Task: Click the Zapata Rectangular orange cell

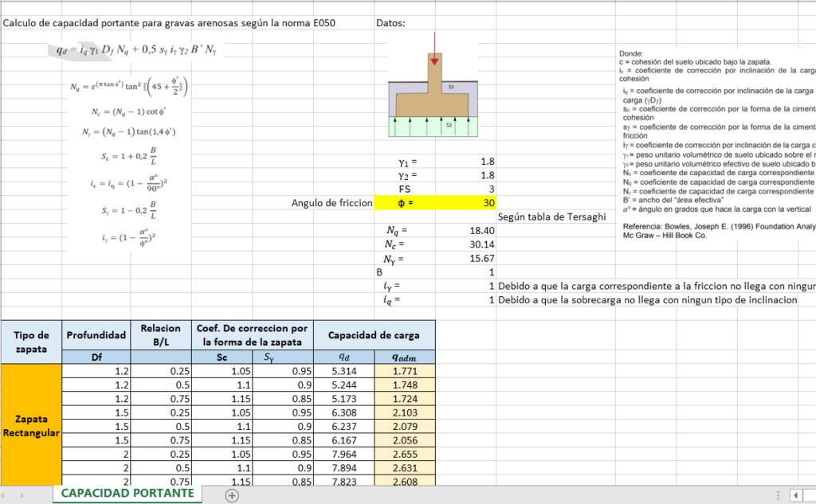Action: (31, 424)
